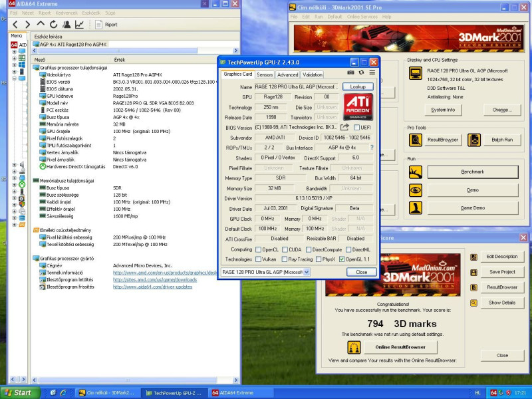The height and width of the screenshot is (399, 532).
Task: Collapse the expanded tree node in AIDA64 sidebar
Action: 14,78
